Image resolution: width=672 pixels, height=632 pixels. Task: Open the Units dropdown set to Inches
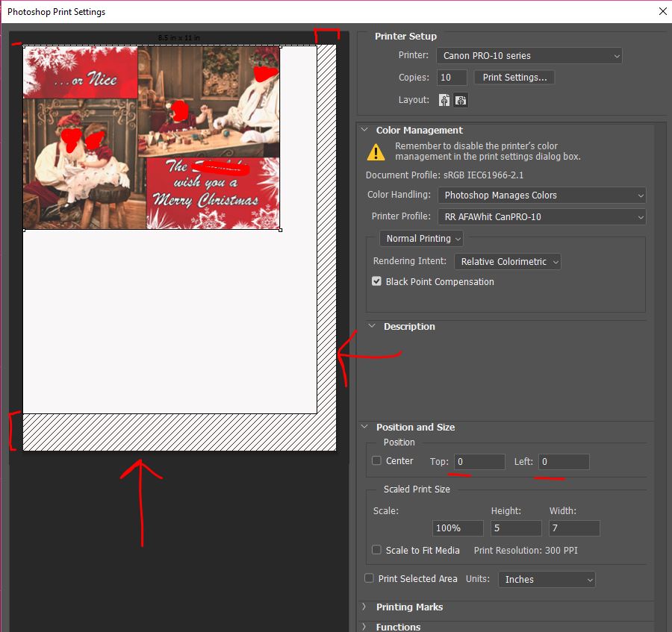coord(547,580)
